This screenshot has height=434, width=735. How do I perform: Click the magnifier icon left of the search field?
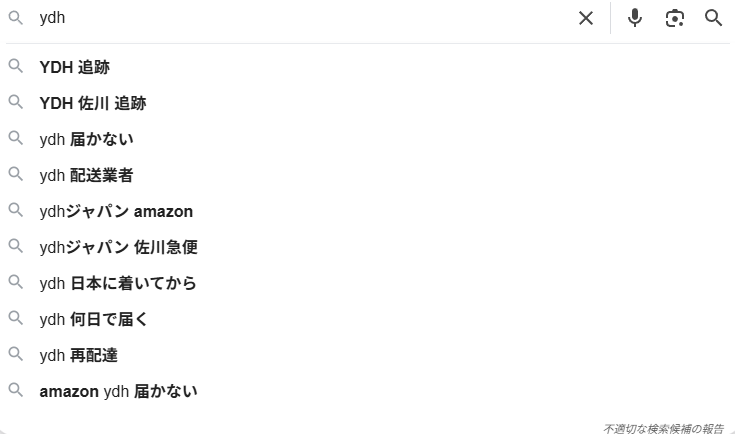[16, 18]
